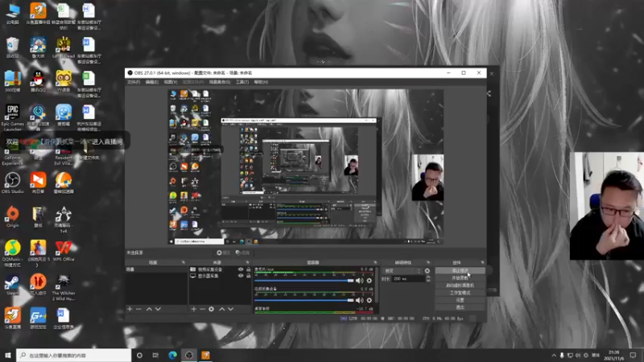644x362 pixels.
Task: Open QQMusic desktop shortcut
Action: coord(12,253)
